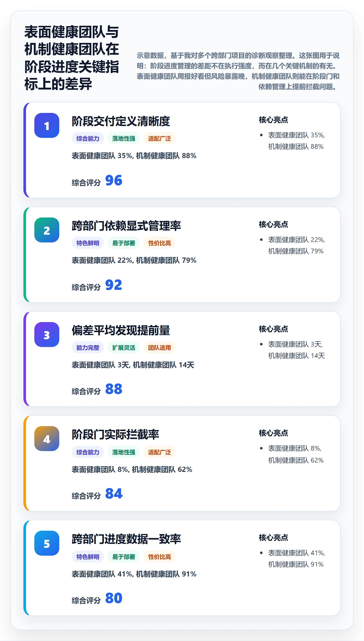Screen dimensions: 364x641
Task: Click the 特色鲜明 tag under 跨部门依赖显式管理率
Action: [x=88, y=243]
